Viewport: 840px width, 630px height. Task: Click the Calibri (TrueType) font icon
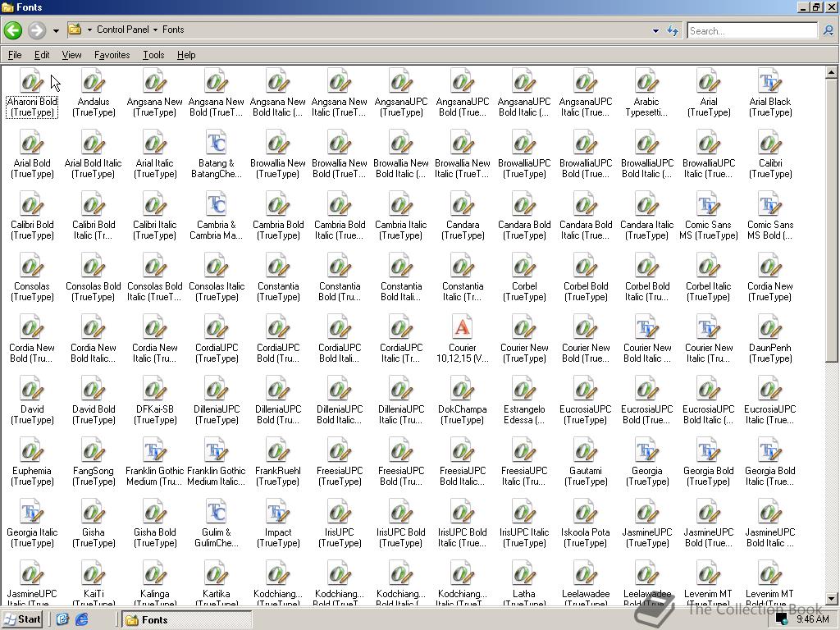click(770, 144)
